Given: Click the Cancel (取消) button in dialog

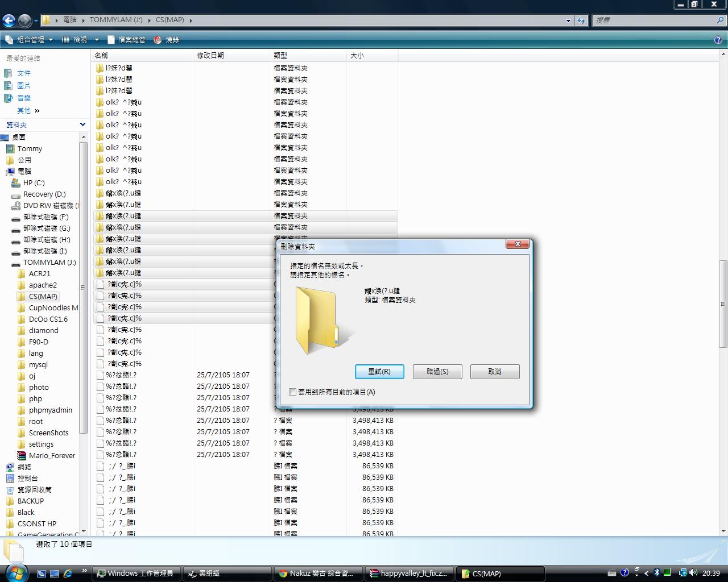Looking at the screenshot, I should point(495,372).
